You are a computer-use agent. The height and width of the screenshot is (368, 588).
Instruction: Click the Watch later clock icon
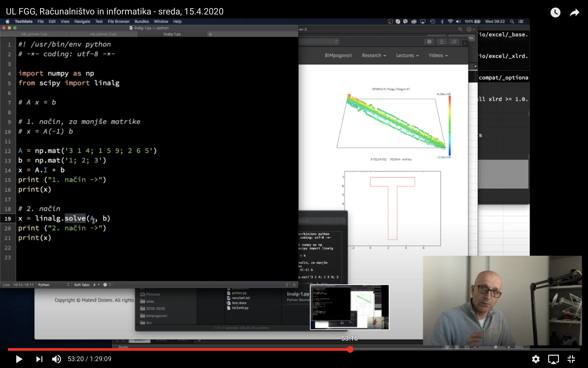pos(555,12)
